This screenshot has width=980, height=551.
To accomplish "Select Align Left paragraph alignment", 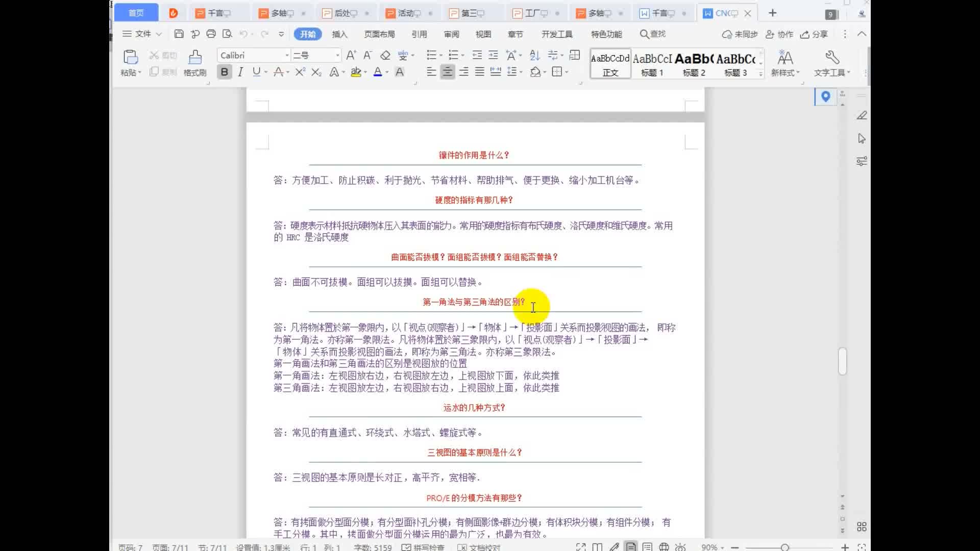I will click(431, 72).
